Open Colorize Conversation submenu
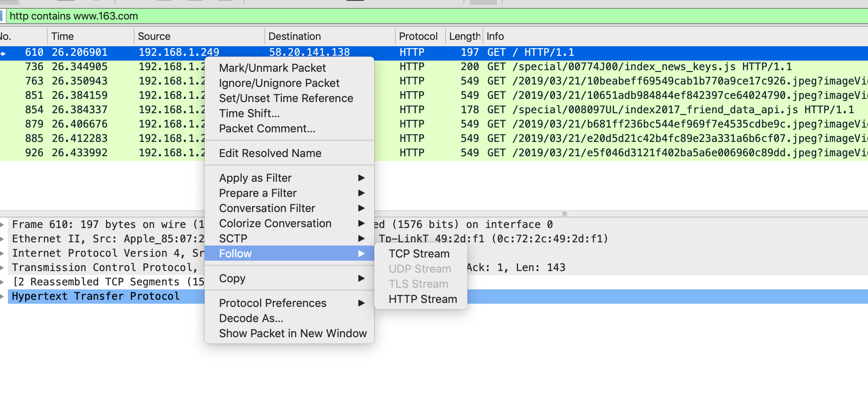Image resolution: width=868 pixels, height=397 pixels. pos(289,223)
